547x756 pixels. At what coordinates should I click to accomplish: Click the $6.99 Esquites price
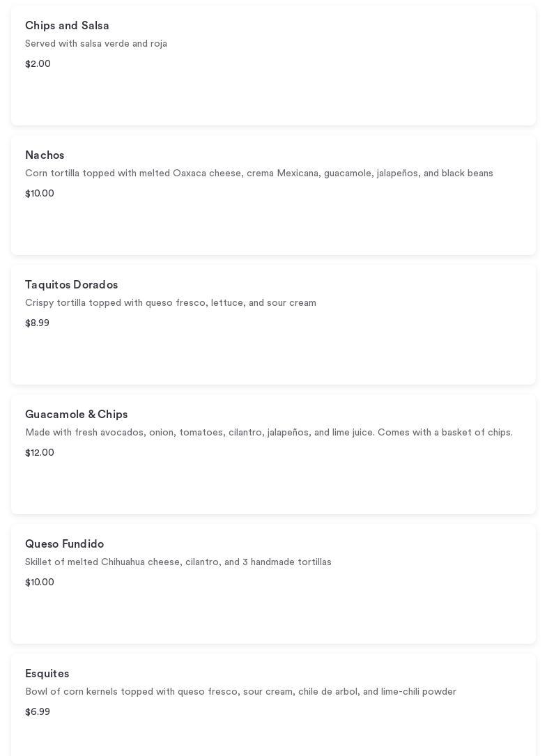(x=38, y=712)
